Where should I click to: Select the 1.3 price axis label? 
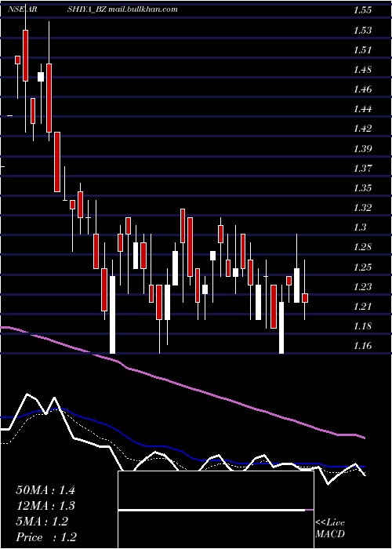(x=360, y=227)
